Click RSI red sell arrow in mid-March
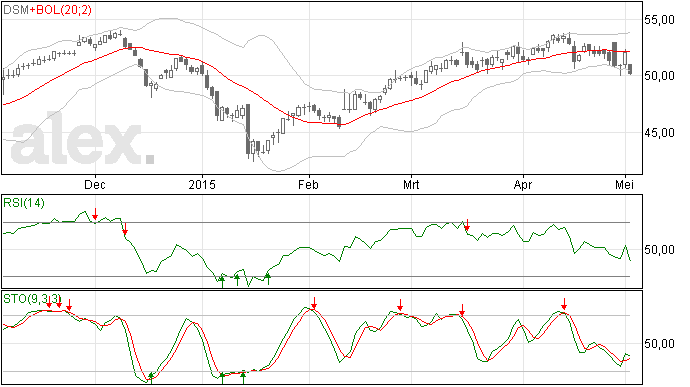 pos(467,225)
